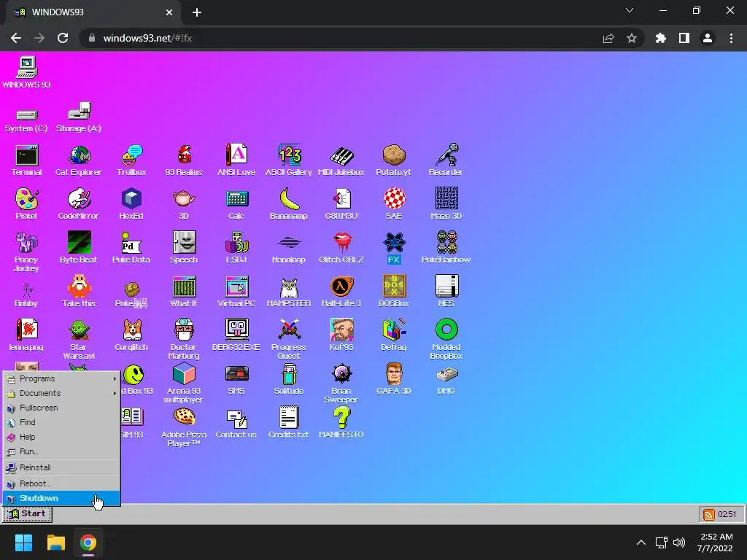The width and height of the screenshot is (747, 560).
Task: Open the Recorder microphone icon
Action: [446, 160]
